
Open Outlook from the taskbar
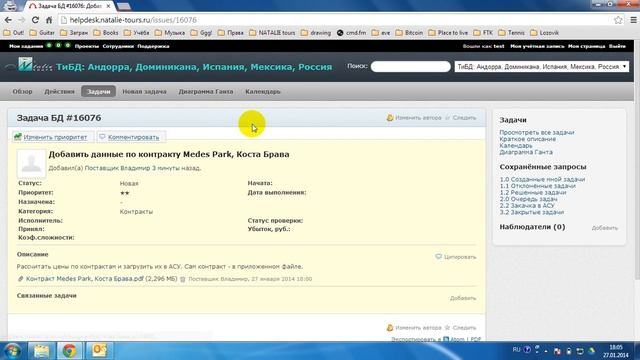[x=98, y=351]
